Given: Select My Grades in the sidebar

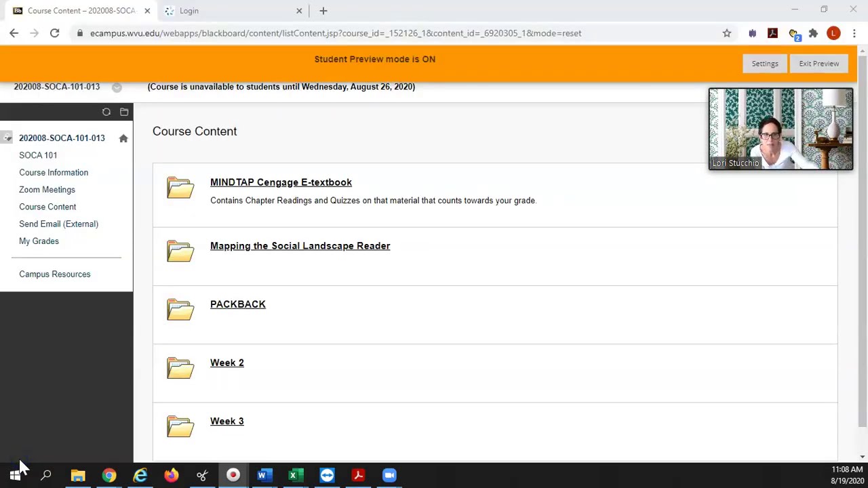Looking at the screenshot, I should pyautogui.click(x=39, y=241).
